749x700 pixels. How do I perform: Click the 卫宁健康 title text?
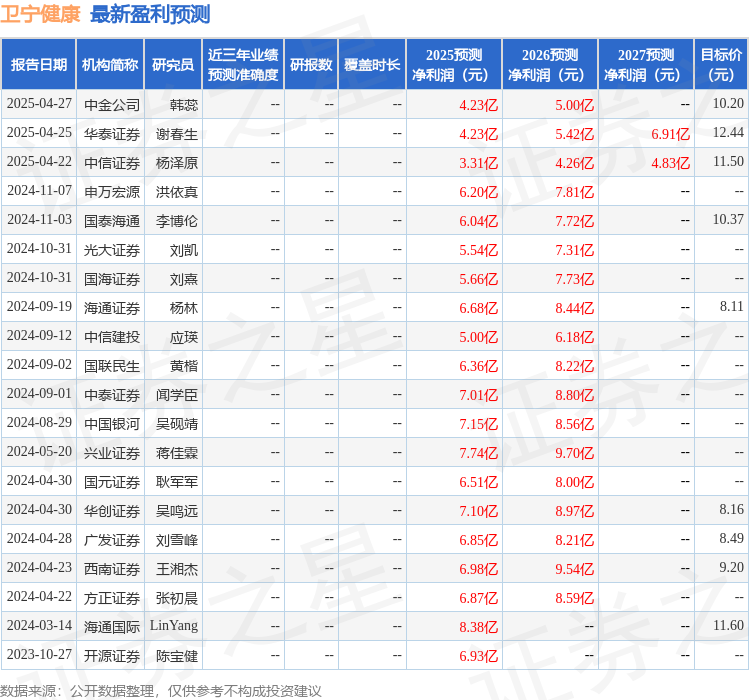pos(40,14)
